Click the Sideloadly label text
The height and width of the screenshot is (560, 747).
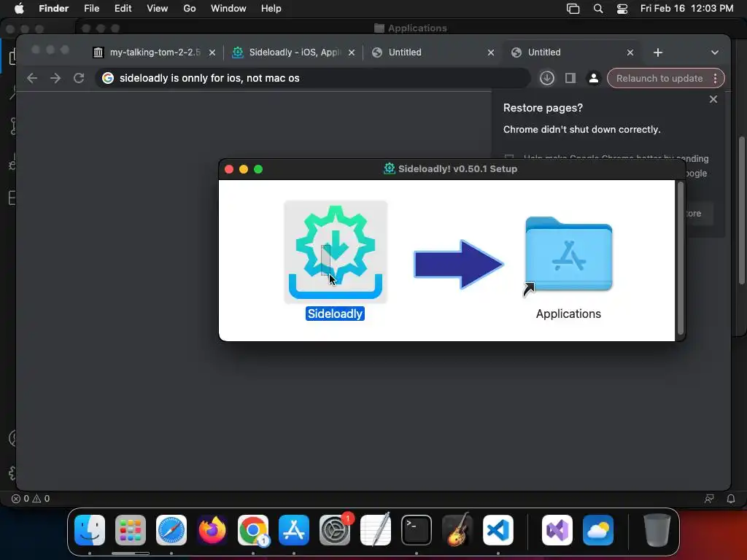(x=335, y=314)
